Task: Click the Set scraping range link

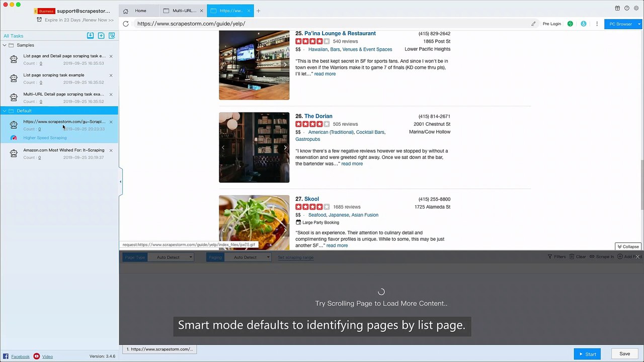Action: click(x=295, y=257)
